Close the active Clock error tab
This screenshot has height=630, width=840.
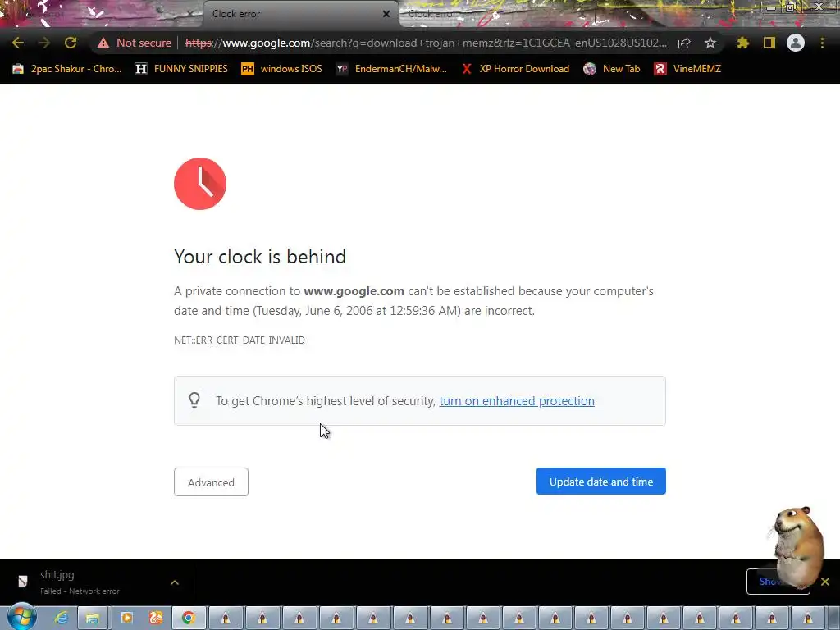coord(386,14)
